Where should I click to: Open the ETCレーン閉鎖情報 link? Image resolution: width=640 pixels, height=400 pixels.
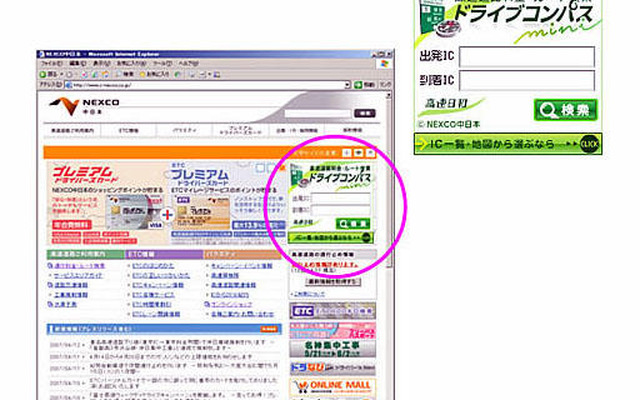coord(156,314)
